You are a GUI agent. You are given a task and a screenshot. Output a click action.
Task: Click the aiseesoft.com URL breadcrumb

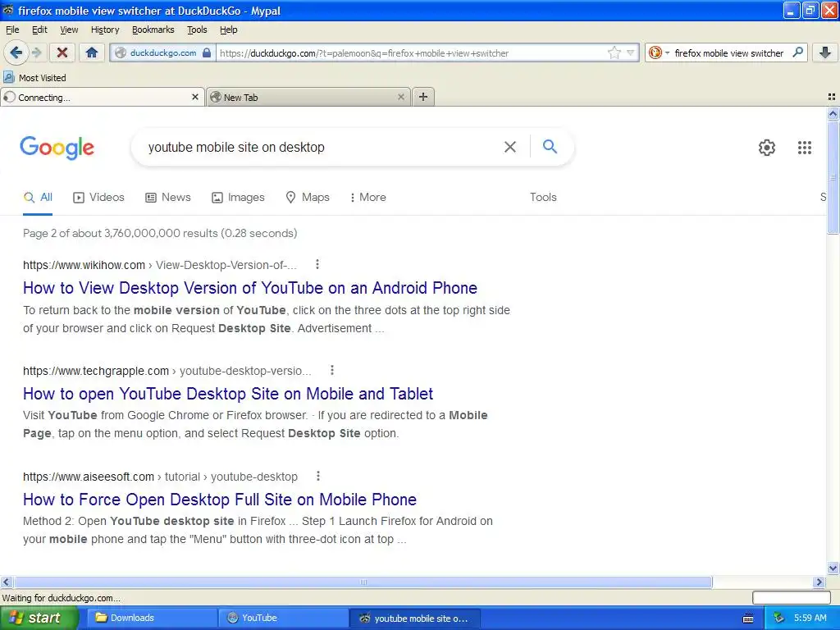(160, 477)
